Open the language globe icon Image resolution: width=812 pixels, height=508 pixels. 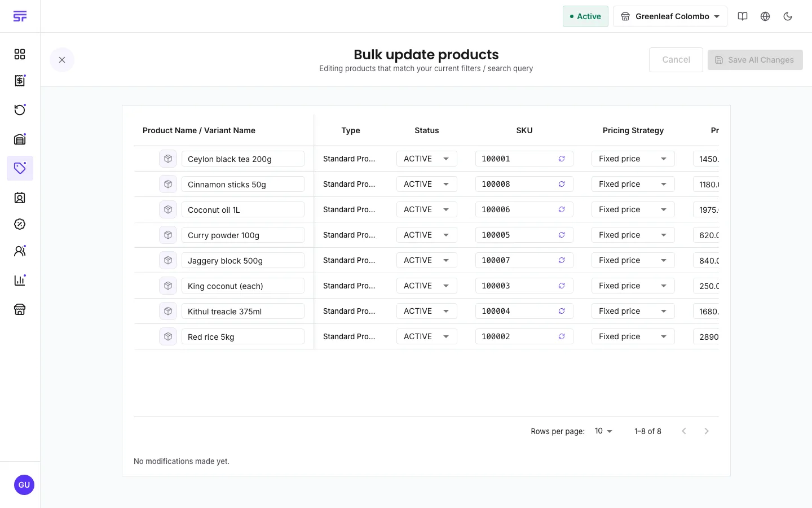tap(765, 16)
